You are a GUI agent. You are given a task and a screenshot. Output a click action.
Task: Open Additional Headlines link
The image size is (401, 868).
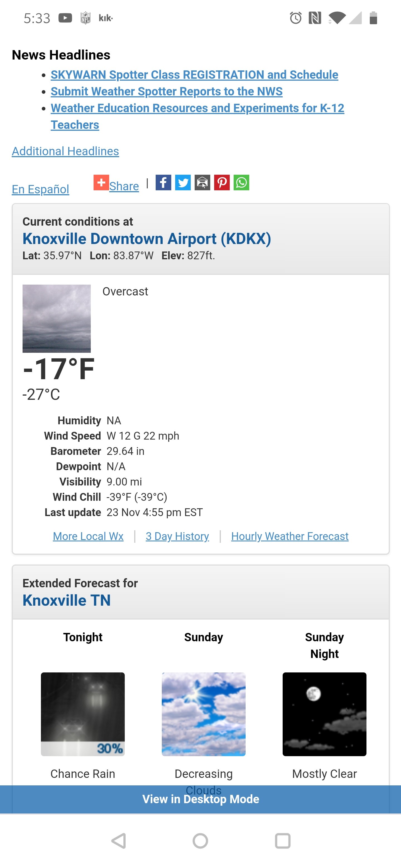pyautogui.click(x=65, y=151)
